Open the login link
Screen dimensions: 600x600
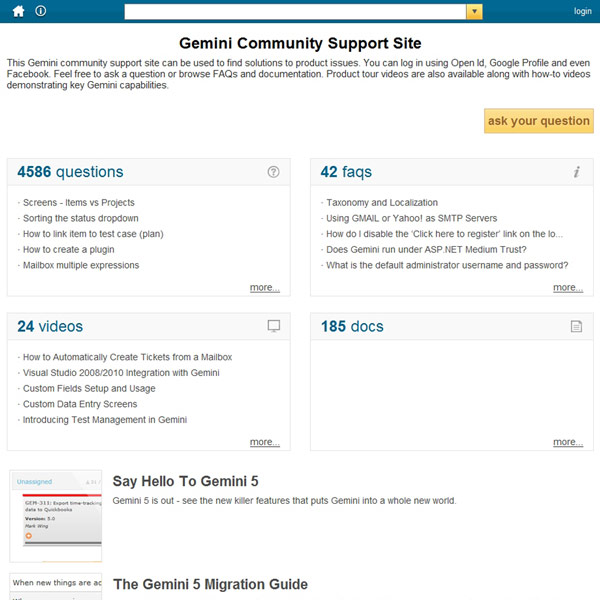582,11
